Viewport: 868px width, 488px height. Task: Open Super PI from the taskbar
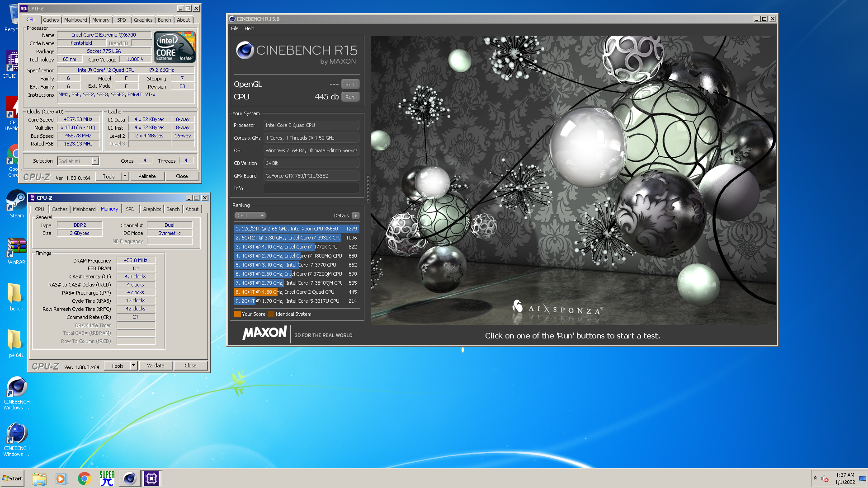(107, 479)
